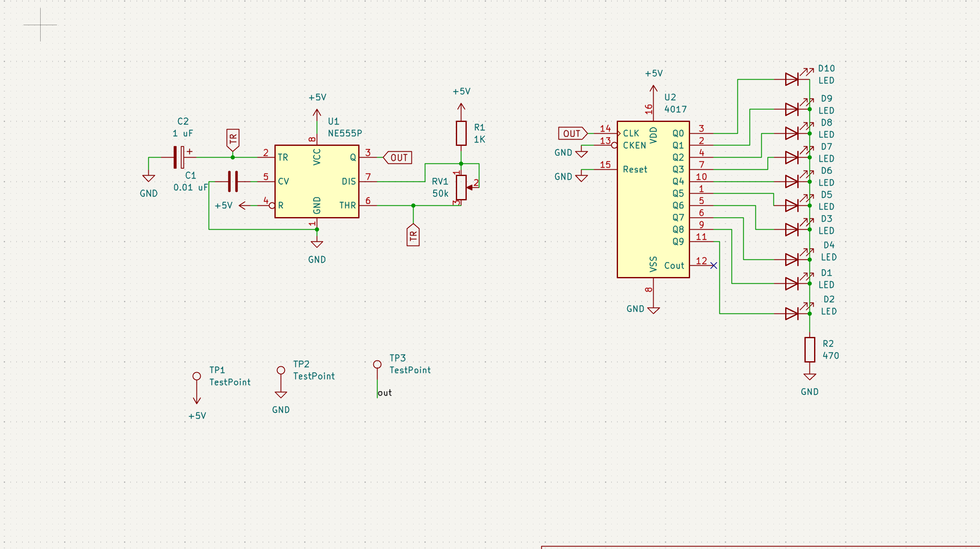
Task: Select the U1 NE555P timer chip body
Action: coord(317,181)
